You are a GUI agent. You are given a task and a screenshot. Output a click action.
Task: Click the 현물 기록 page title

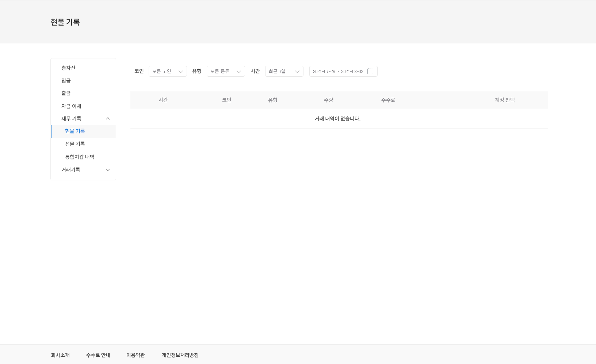pyautogui.click(x=65, y=22)
